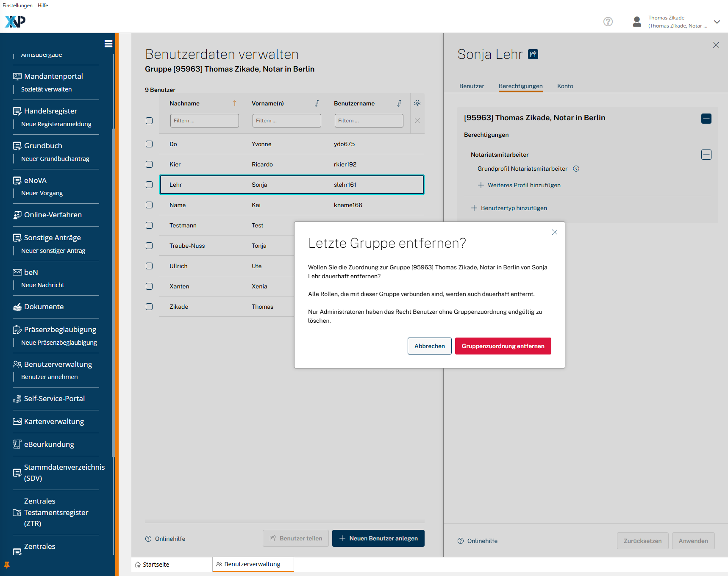Click the orange pin icon in sidebar

(x=7, y=565)
